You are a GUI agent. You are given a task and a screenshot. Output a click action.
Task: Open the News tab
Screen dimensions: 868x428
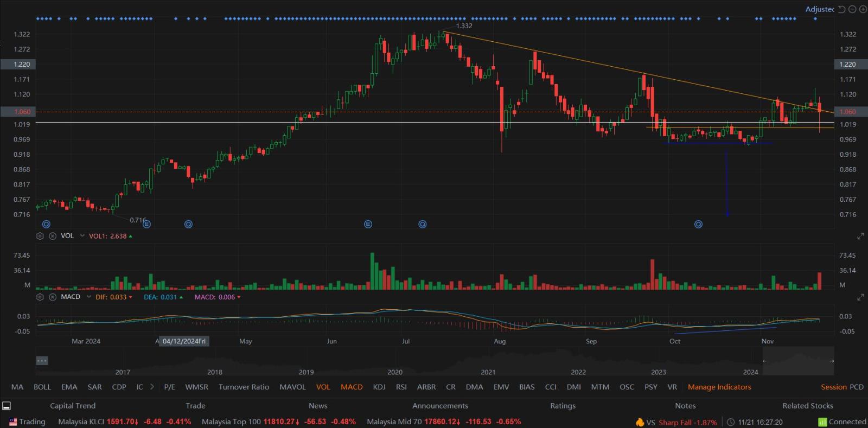(x=318, y=406)
